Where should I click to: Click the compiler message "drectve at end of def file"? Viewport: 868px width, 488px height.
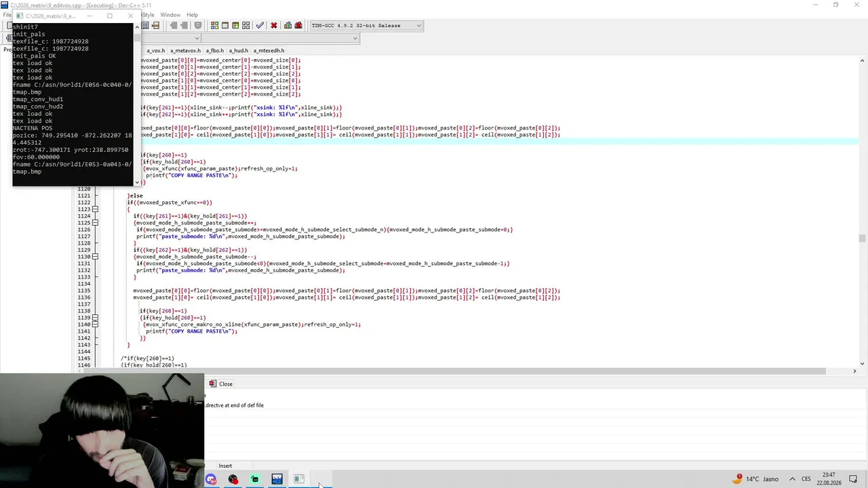235,405
